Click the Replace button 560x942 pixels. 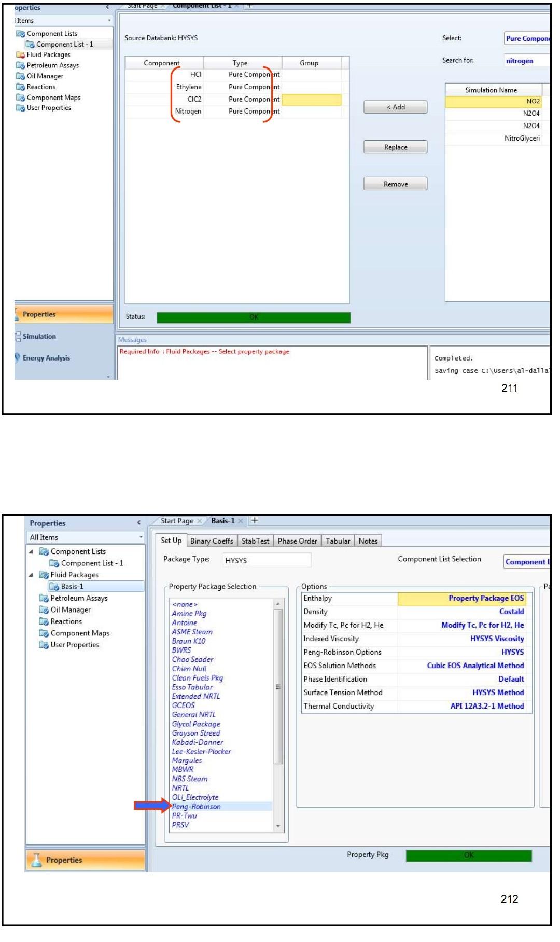point(396,147)
